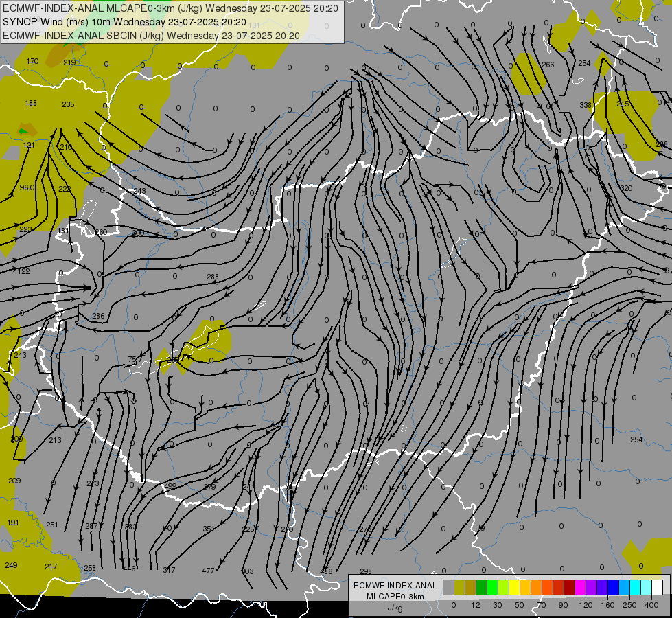Viewport: 672px width, 618px height.
Task: Click the map value 266
Action: [548, 65]
